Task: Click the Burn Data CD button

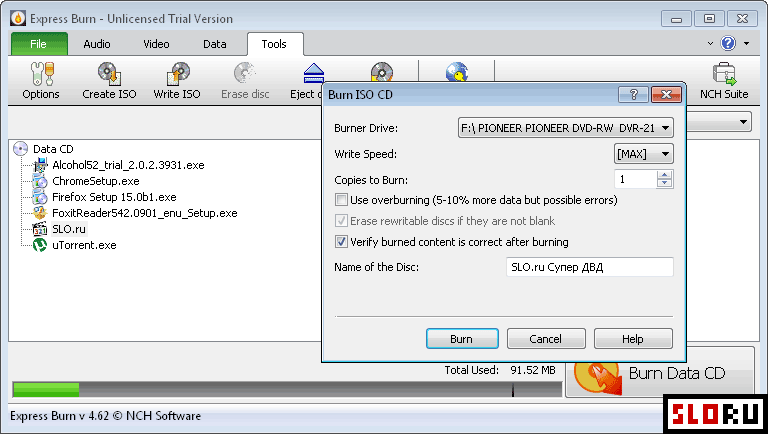Action: point(660,373)
